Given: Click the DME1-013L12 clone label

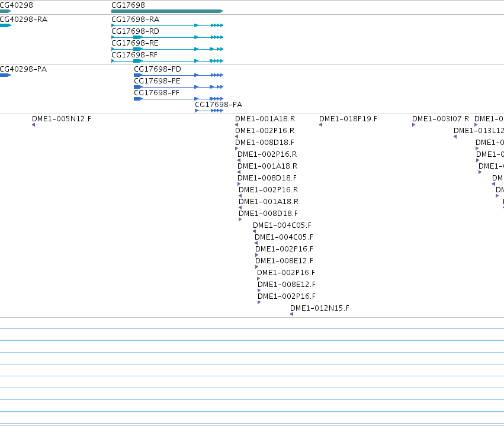Looking at the screenshot, I should click(x=479, y=131).
